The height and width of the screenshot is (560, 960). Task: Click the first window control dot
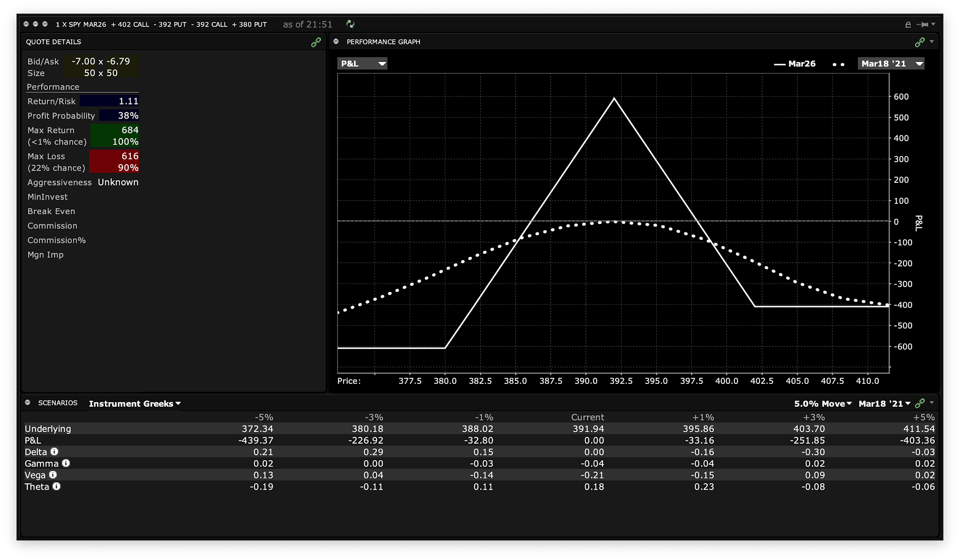tap(26, 24)
